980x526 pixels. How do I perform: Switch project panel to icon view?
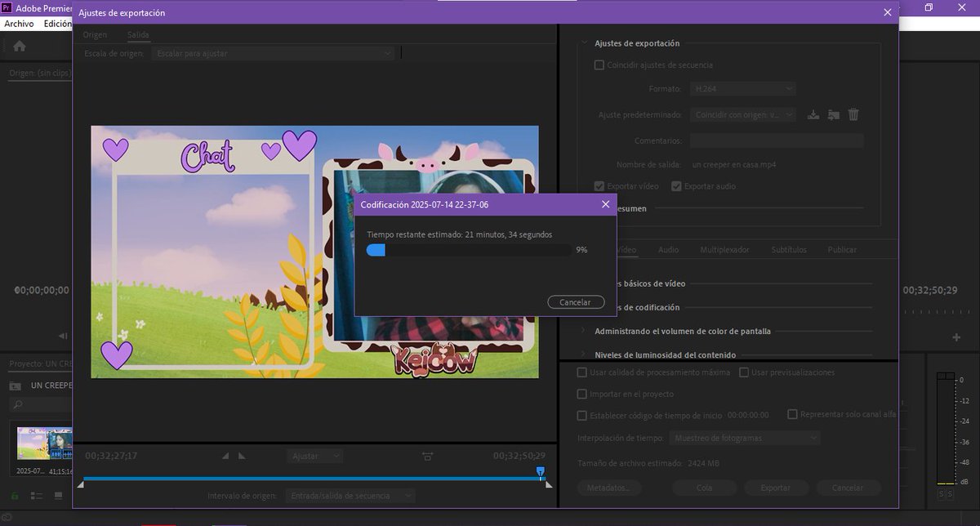pos(58,494)
